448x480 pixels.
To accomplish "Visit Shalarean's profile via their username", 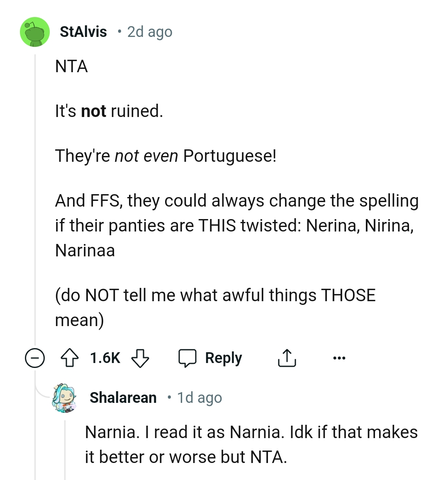I will [123, 397].
